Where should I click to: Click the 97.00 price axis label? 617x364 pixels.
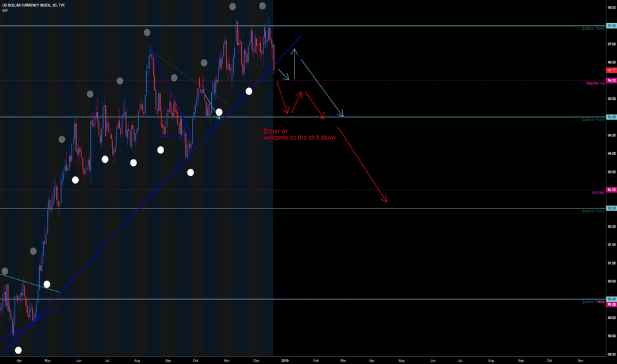coord(612,44)
